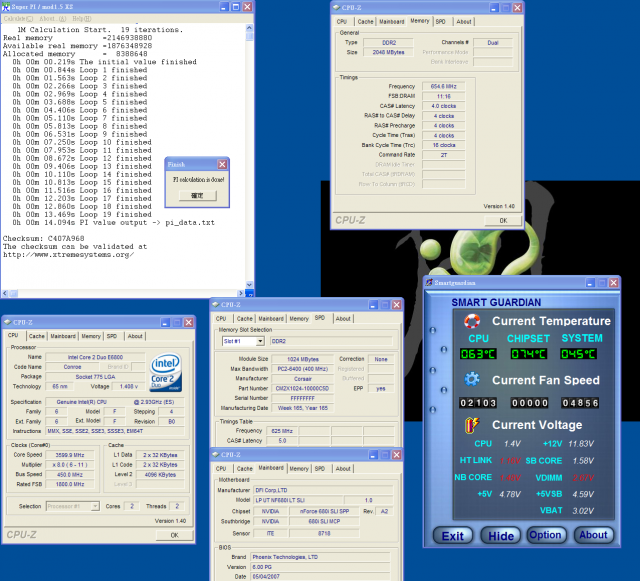Click the Part Number CM2X1024-10000C5D field

[302, 389]
